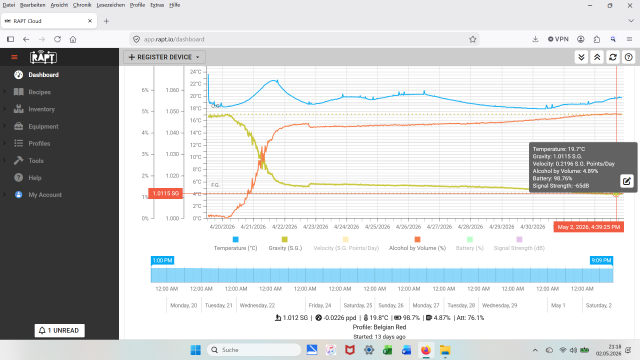Open the dashboard help icon

tap(629, 57)
